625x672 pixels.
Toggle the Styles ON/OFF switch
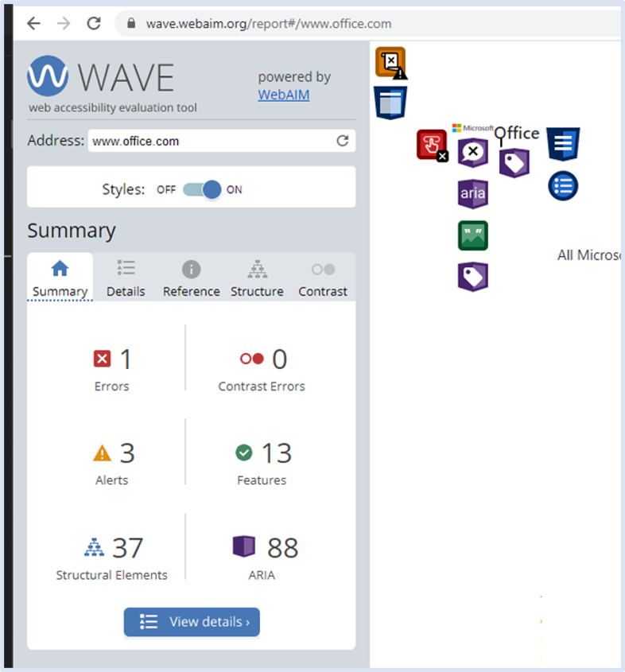pyautogui.click(x=202, y=189)
